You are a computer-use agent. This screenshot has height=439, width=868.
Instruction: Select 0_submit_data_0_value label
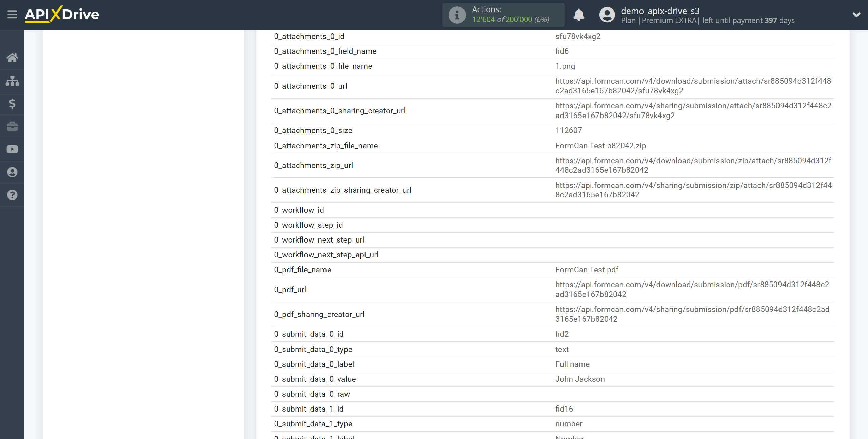[315, 379]
